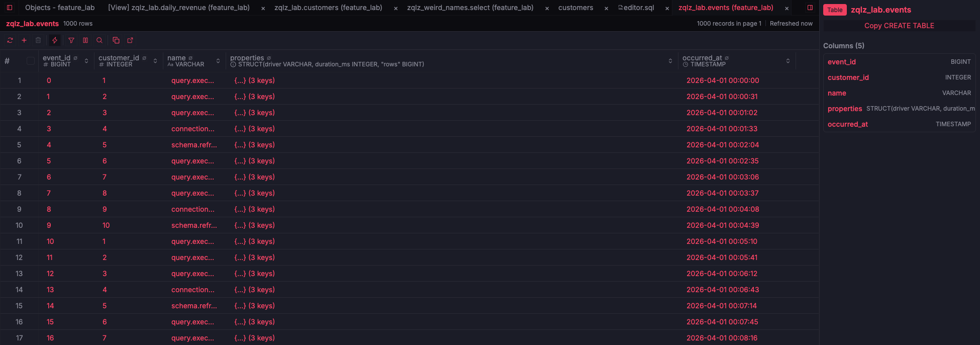Click the 'Refreshed now' status text
Viewport: 980px width, 345px height.
click(791, 24)
